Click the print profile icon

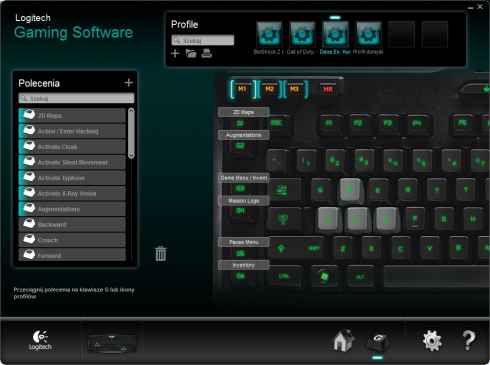pos(207,53)
